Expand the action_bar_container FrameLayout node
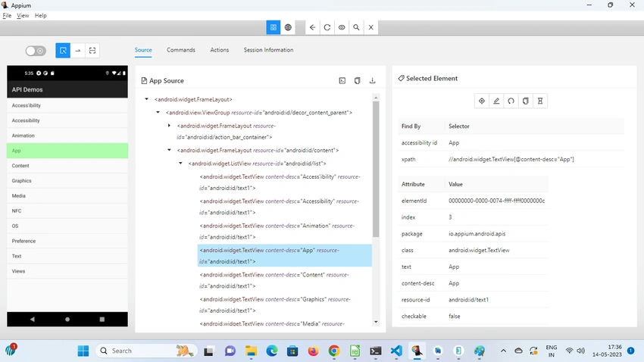644x362 pixels. coord(169,126)
